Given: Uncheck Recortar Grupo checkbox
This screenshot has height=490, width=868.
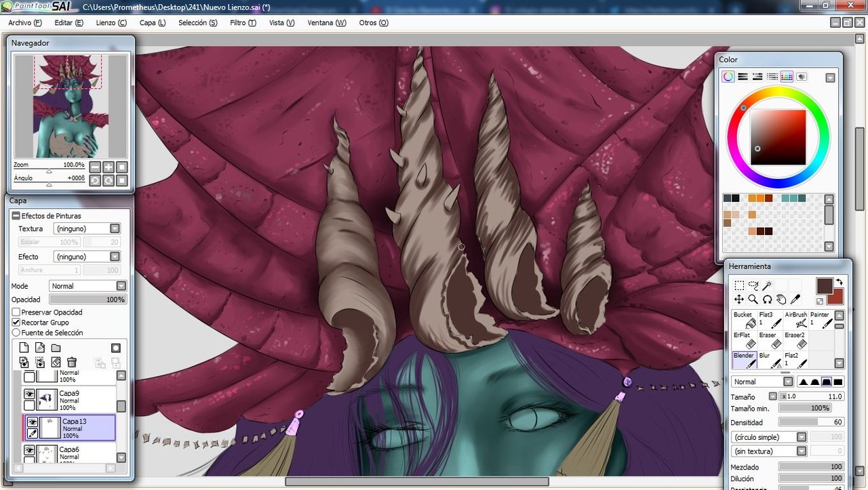Looking at the screenshot, I should pyautogui.click(x=16, y=323).
